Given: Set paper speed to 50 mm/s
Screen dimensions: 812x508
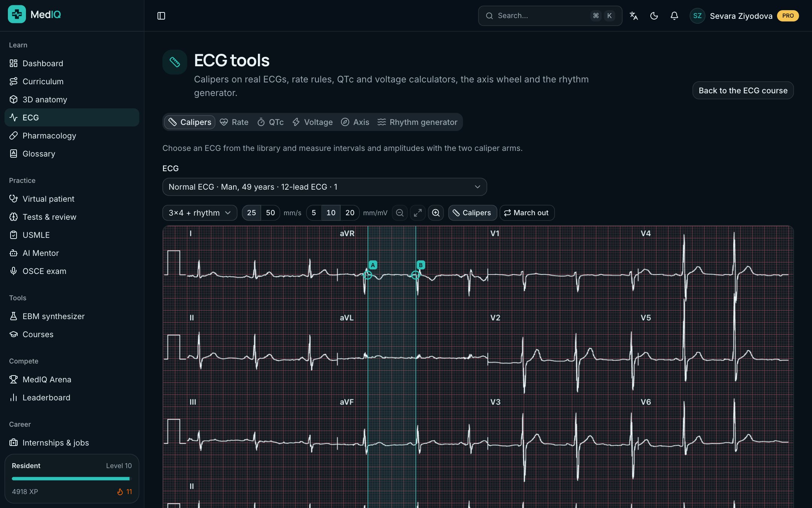Looking at the screenshot, I should pos(270,213).
